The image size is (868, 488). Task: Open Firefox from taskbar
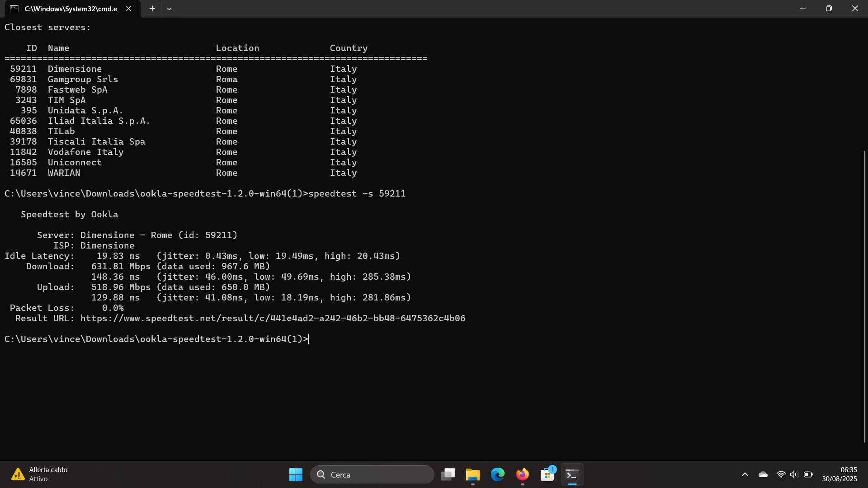(523, 474)
